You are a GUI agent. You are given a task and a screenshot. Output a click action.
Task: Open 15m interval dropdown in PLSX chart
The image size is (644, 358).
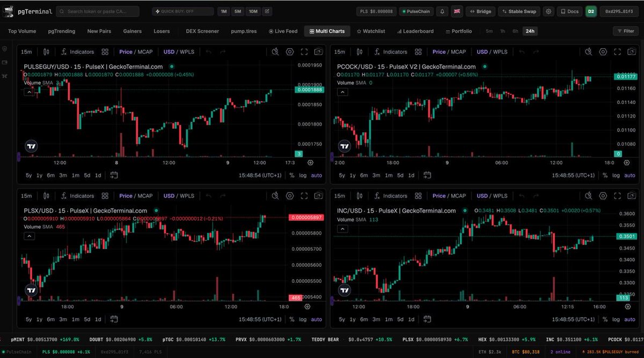tap(26, 196)
